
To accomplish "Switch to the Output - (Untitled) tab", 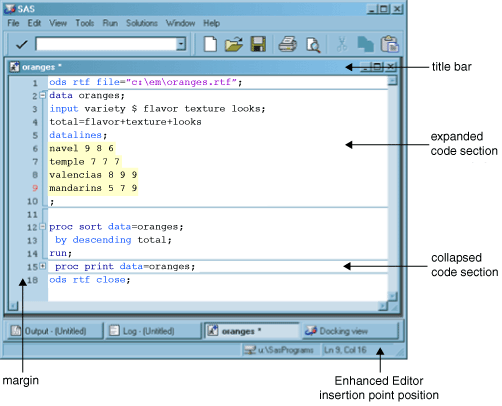I will click(55, 331).
